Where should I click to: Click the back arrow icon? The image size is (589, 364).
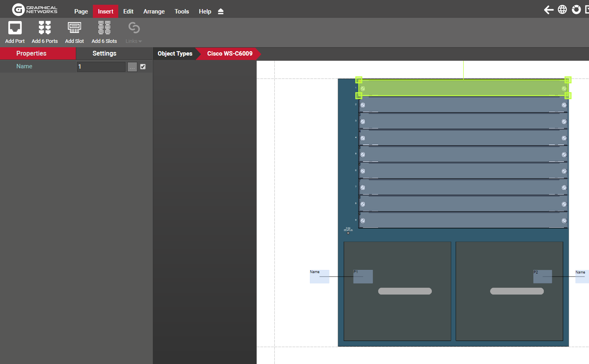click(x=549, y=10)
